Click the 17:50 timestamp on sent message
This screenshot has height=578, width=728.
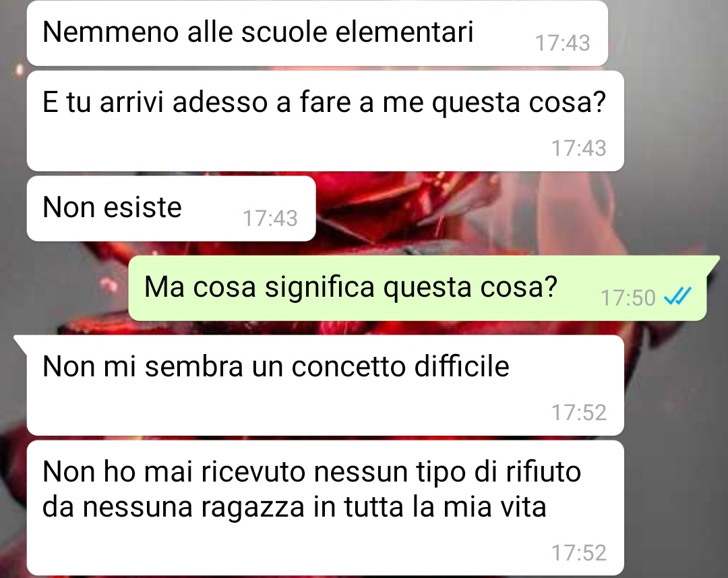coord(628,298)
